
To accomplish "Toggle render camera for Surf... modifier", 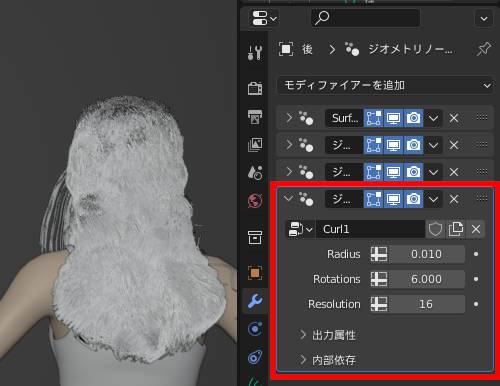I will coord(413,118).
